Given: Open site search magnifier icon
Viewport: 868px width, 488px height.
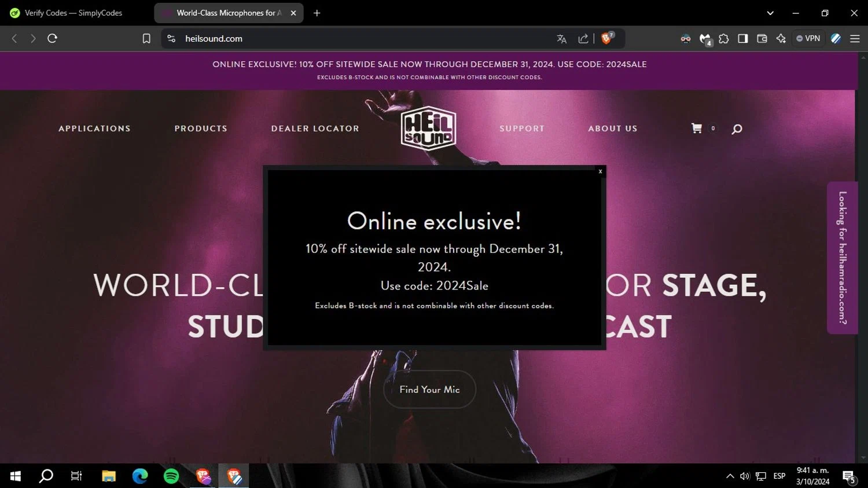Looking at the screenshot, I should (x=737, y=129).
